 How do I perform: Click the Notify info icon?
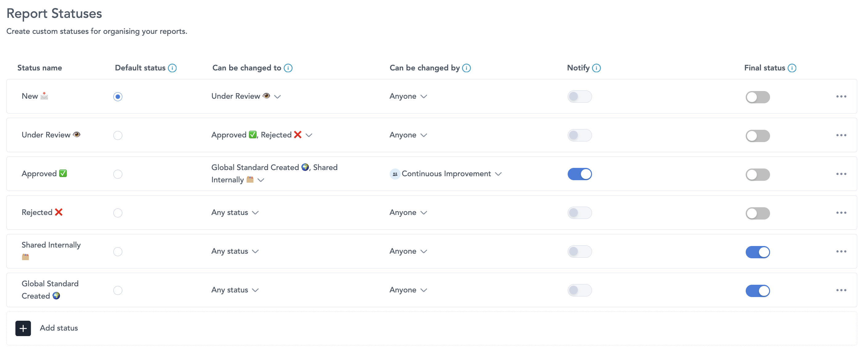(x=596, y=68)
